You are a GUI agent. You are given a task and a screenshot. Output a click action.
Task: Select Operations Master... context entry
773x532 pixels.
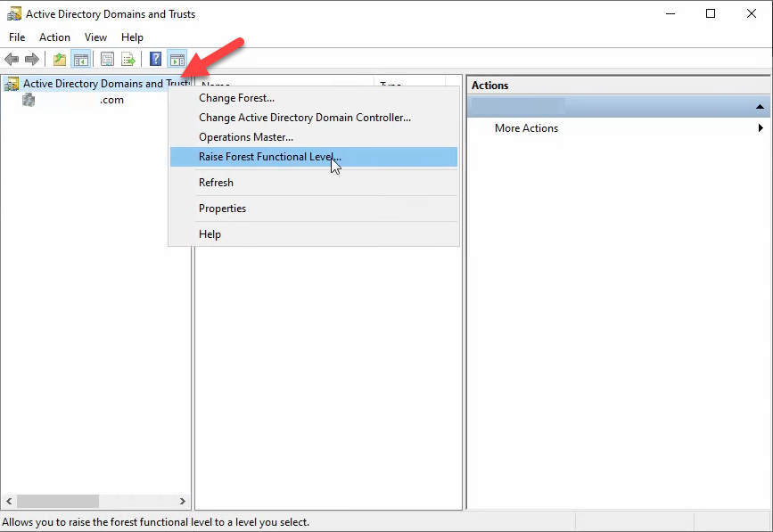tap(314, 137)
